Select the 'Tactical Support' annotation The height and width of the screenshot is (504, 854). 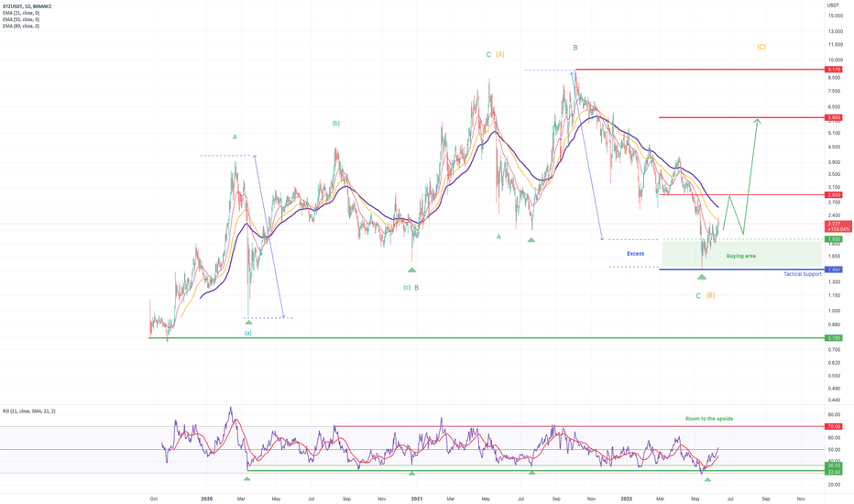[803, 274]
